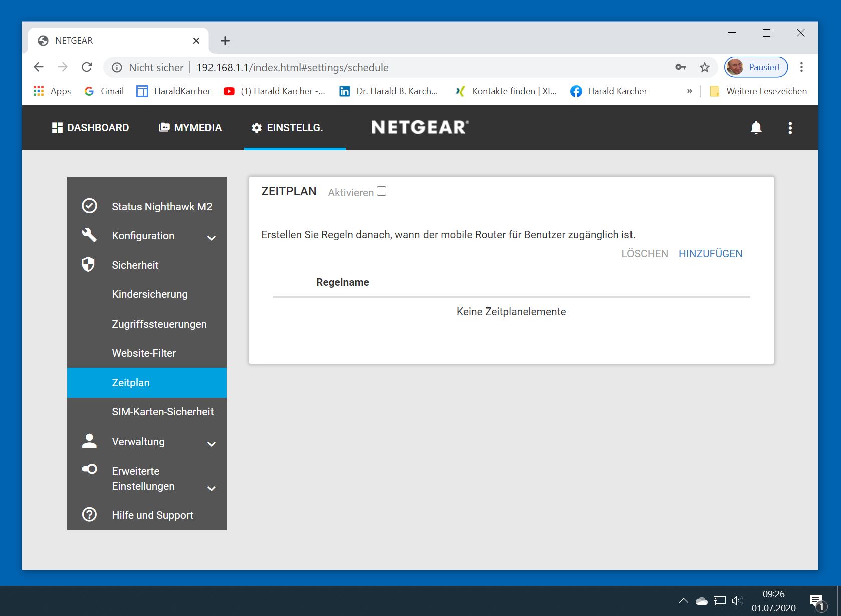The height and width of the screenshot is (616, 841).
Task: Select Kindersicherung in the sidebar
Action: (150, 294)
